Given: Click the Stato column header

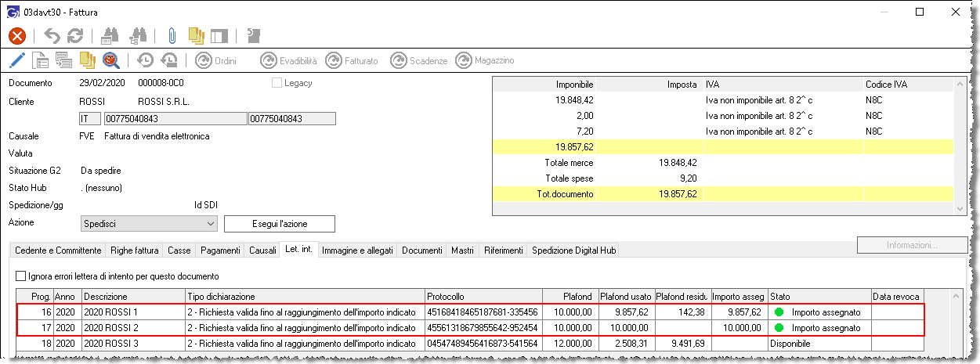Looking at the screenshot, I should tap(819, 297).
